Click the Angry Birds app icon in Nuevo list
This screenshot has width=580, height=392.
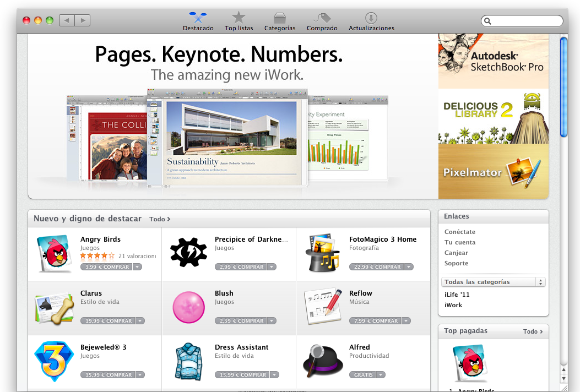(55, 253)
